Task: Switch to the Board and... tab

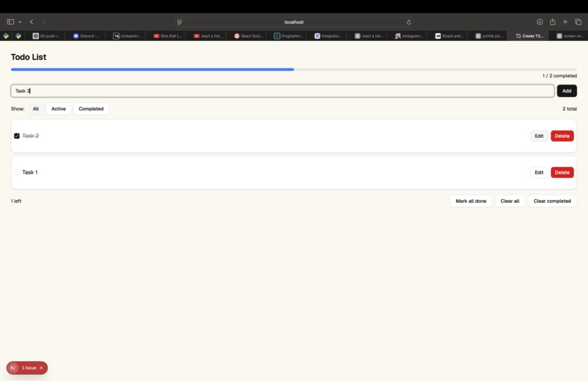Action: [x=449, y=36]
